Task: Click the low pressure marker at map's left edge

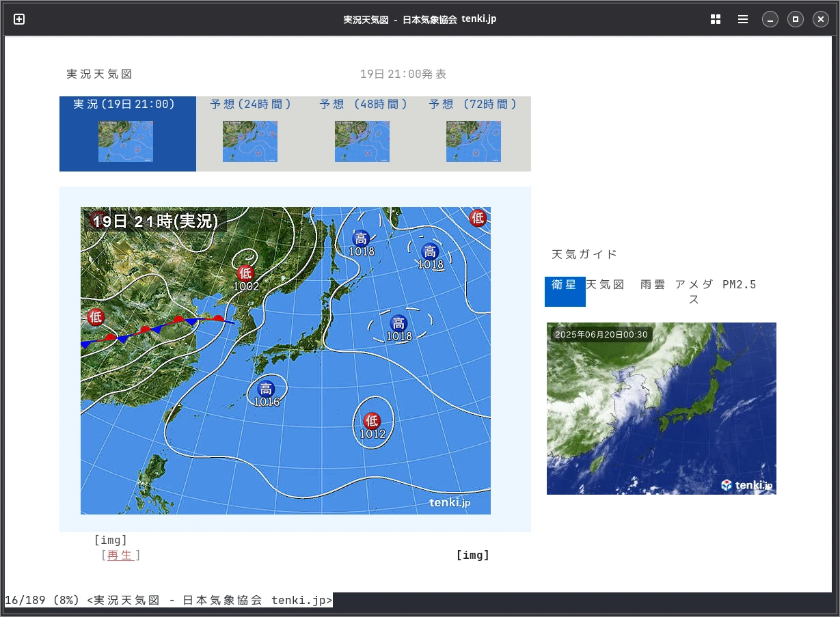Action: click(96, 316)
